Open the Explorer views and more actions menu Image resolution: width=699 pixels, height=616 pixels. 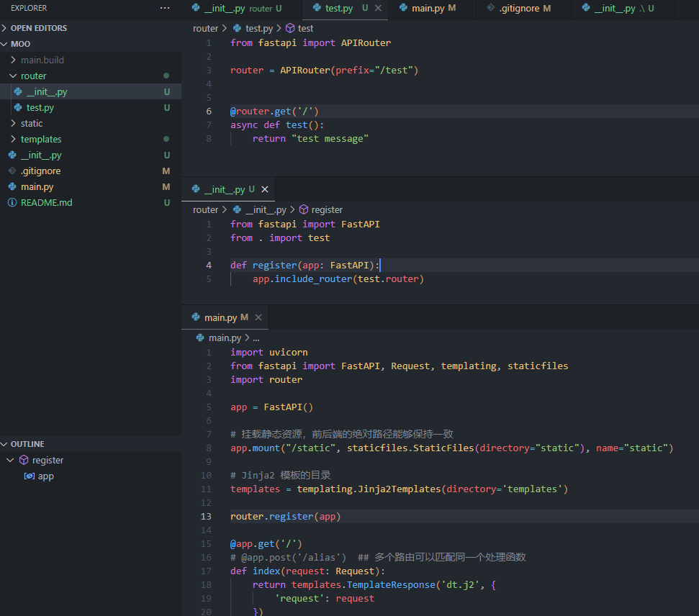pos(165,8)
